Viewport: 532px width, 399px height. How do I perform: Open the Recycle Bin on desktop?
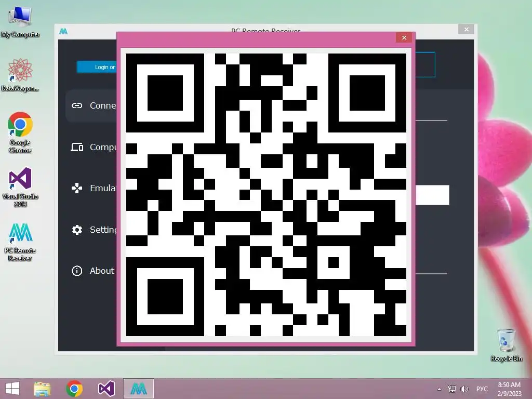(506, 345)
